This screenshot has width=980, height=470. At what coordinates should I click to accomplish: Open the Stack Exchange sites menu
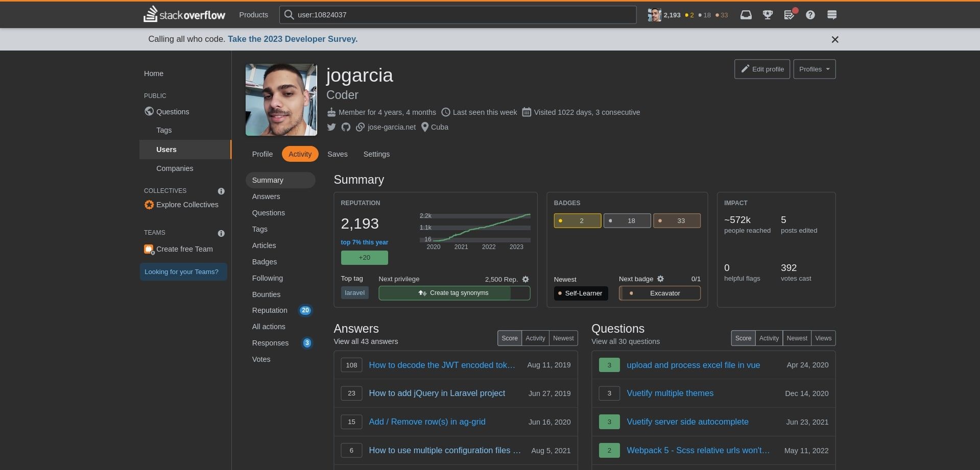(831, 15)
